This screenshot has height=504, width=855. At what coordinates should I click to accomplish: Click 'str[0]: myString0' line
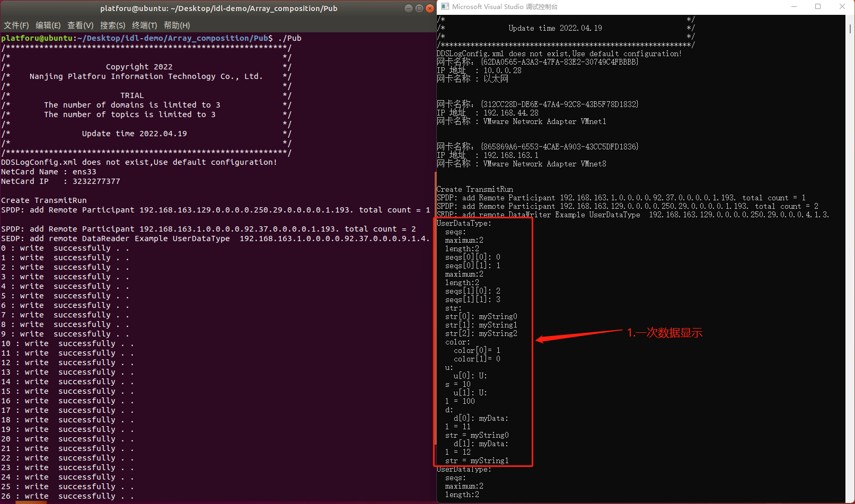481,316
